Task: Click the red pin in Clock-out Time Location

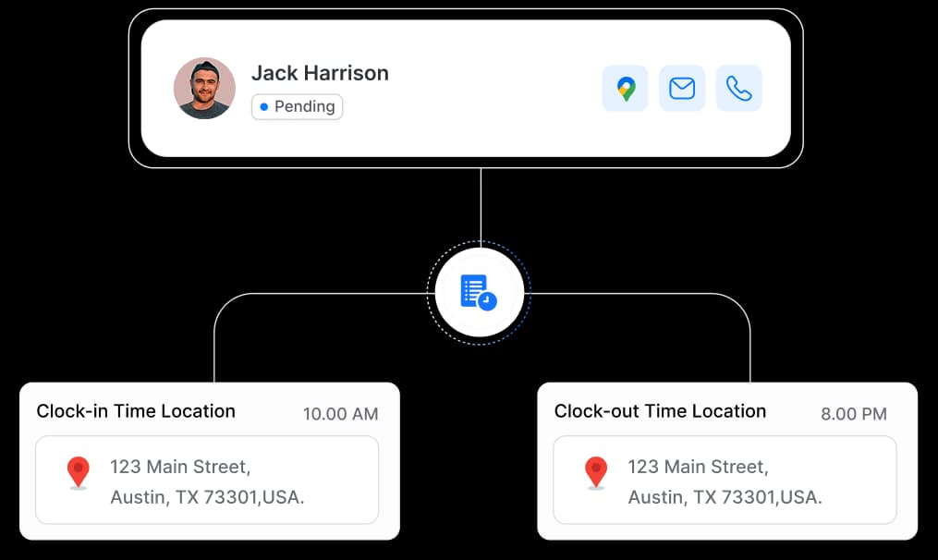Action: [x=596, y=472]
